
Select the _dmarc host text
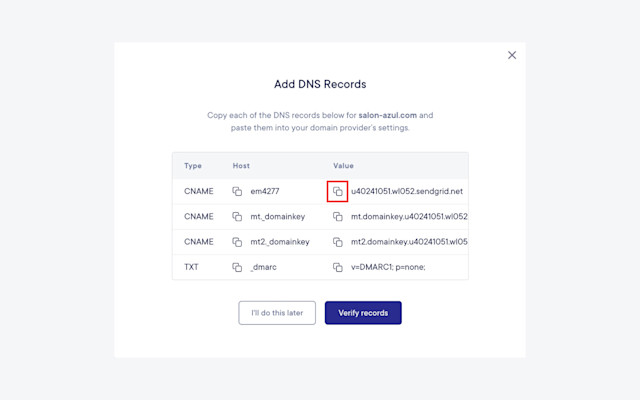(263, 267)
